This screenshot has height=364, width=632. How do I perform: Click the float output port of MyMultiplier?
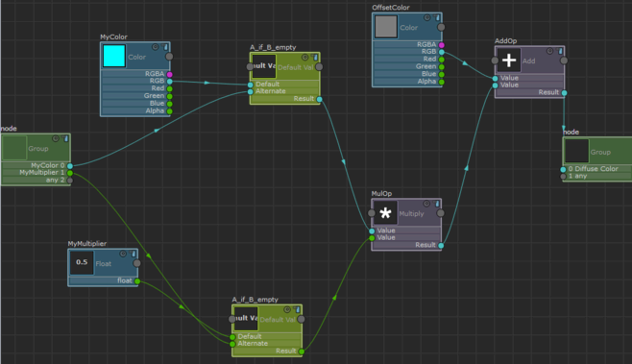137,281
